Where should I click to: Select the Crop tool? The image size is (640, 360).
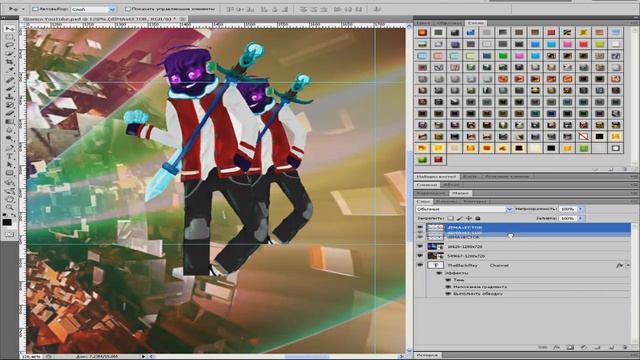9,62
